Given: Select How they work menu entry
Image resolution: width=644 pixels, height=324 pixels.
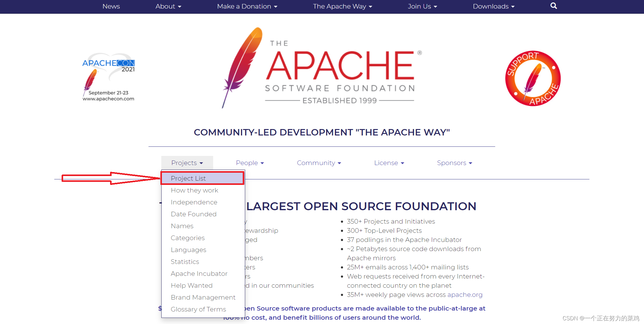Looking at the screenshot, I should [203, 190].
